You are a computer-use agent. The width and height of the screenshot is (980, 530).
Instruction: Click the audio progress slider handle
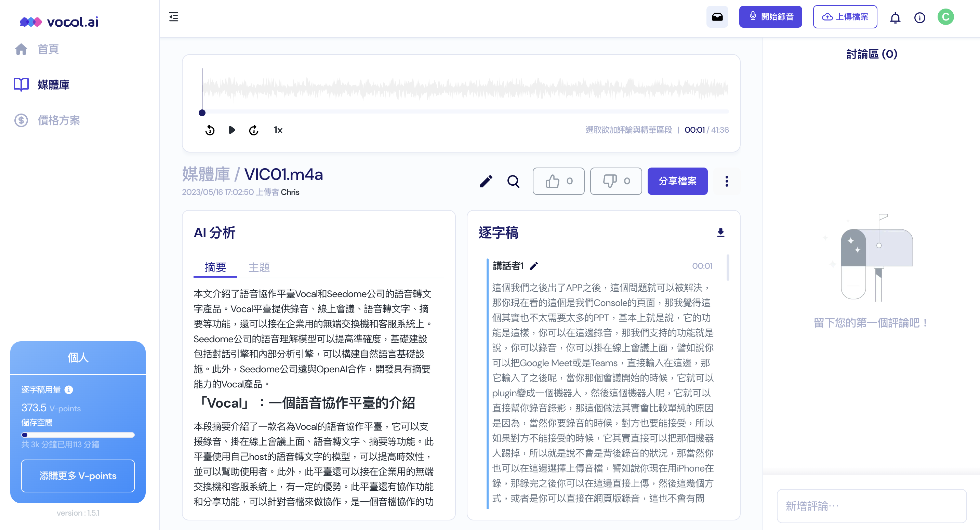click(202, 112)
